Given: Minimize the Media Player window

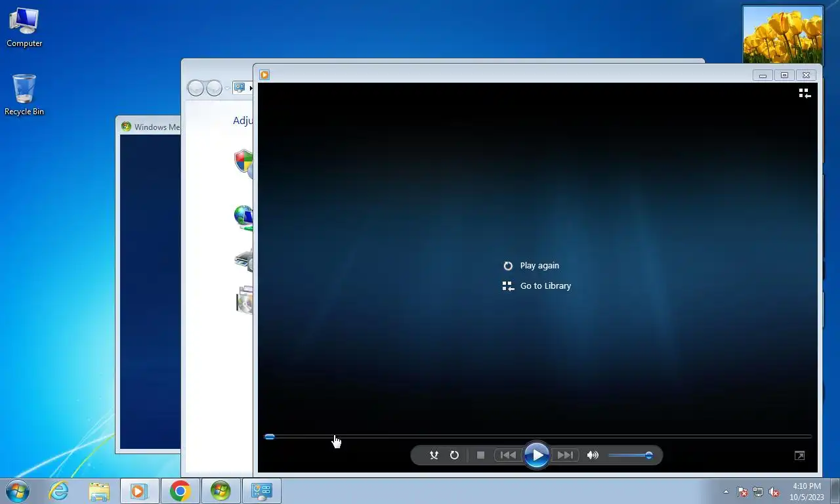Looking at the screenshot, I should click(x=763, y=75).
